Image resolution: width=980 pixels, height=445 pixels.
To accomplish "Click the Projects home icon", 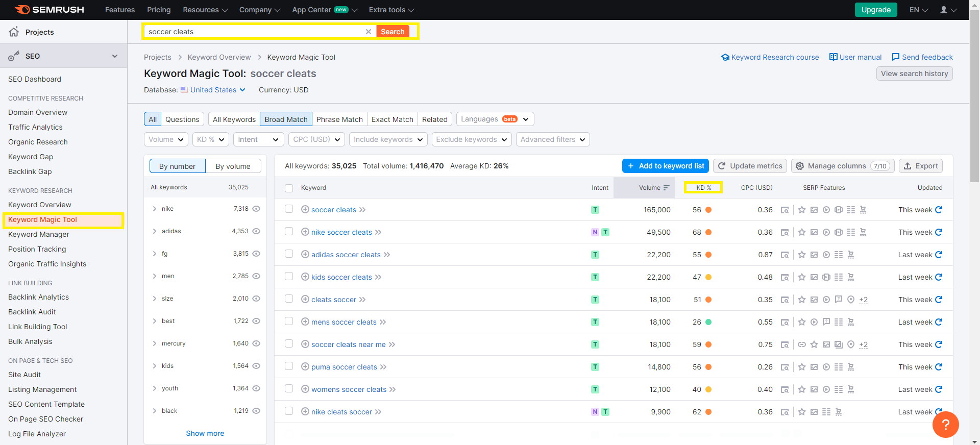I will (14, 32).
